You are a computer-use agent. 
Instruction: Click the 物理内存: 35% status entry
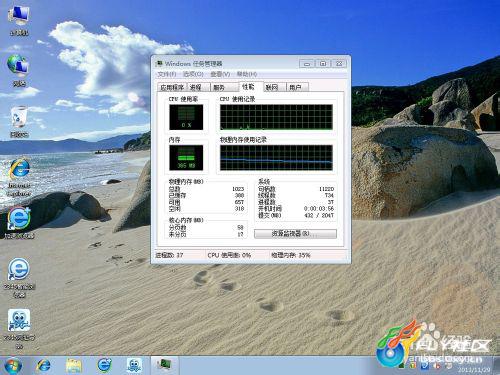(291, 255)
